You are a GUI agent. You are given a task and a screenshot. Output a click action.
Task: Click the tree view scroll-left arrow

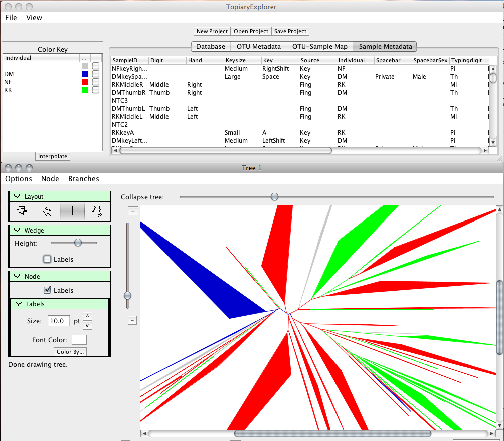[144, 433]
